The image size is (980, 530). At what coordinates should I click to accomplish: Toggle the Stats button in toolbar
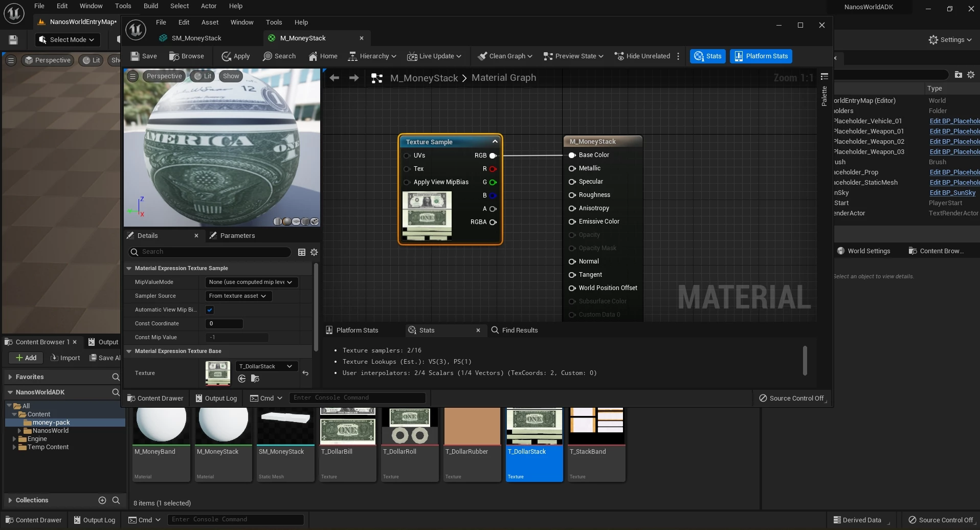708,56
